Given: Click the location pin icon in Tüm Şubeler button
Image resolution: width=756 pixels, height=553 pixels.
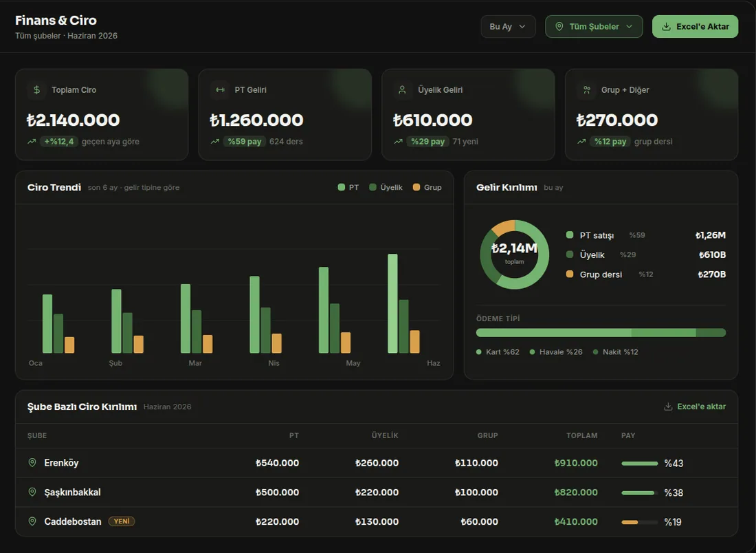Looking at the screenshot, I should [x=559, y=27].
